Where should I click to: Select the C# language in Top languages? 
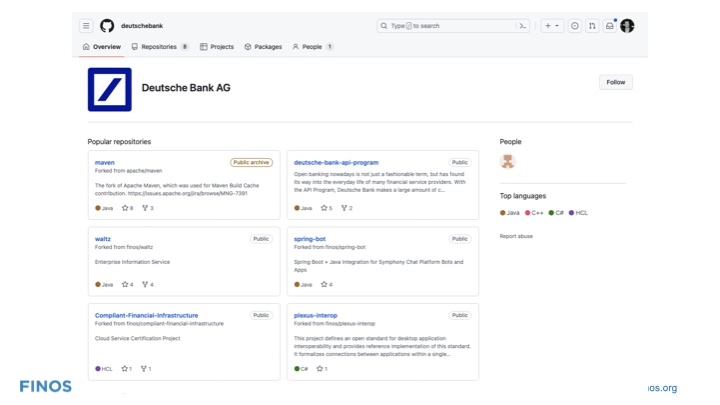[x=556, y=213]
